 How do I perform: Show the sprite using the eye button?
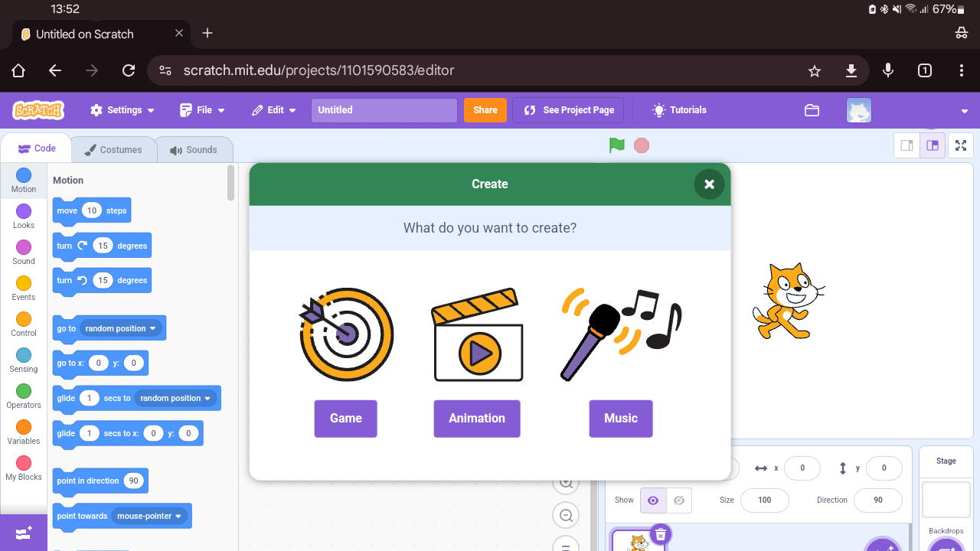click(x=653, y=500)
